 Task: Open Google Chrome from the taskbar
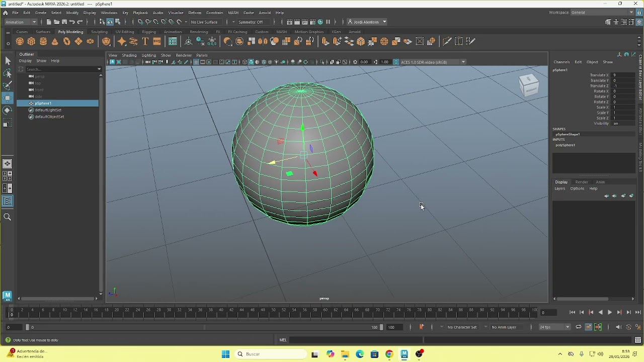click(389, 354)
